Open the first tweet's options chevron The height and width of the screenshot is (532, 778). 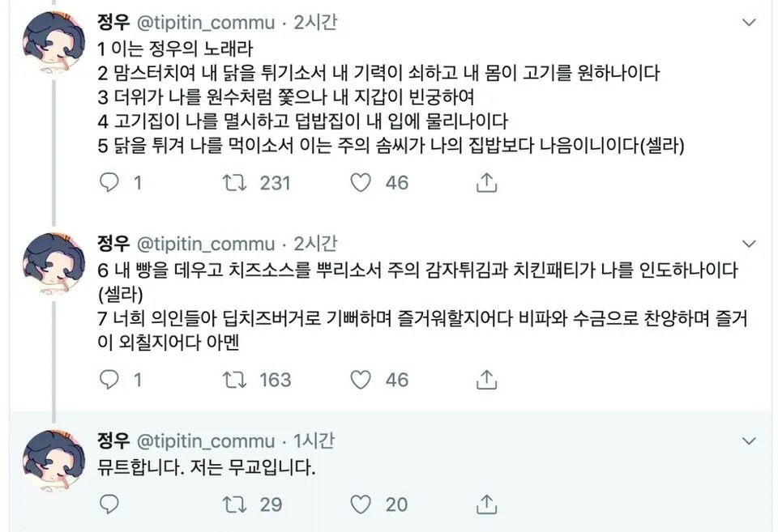click(x=750, y=23)
